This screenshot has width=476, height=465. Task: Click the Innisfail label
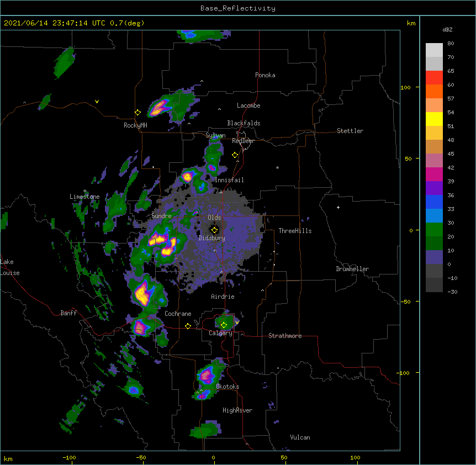(229, 180)
